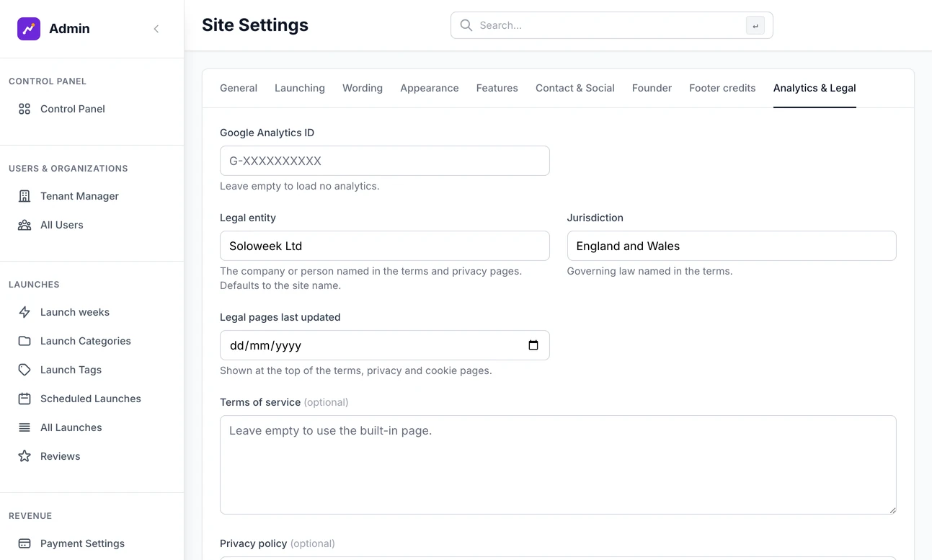Select the Analytics & Legal tab
932x560 pixels.
[x=815, y=88]
